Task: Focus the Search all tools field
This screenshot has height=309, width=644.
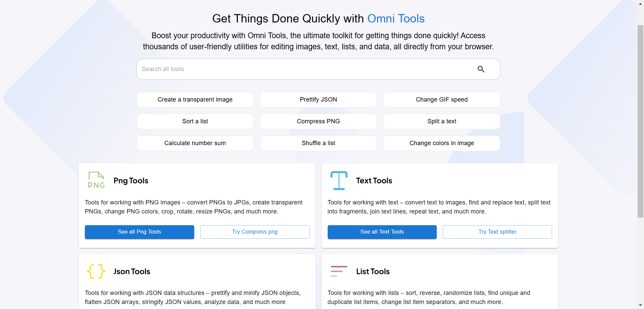Action: (302, 69)
